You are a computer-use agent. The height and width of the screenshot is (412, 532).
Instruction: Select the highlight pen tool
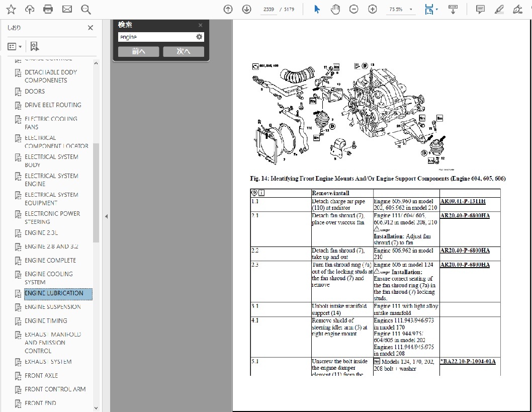click(x=499, y=9)
